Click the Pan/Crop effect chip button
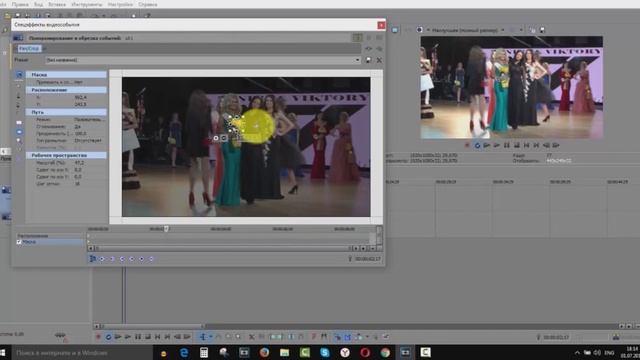The height and width of the screenshot is (360, 640). coord(29,48)
